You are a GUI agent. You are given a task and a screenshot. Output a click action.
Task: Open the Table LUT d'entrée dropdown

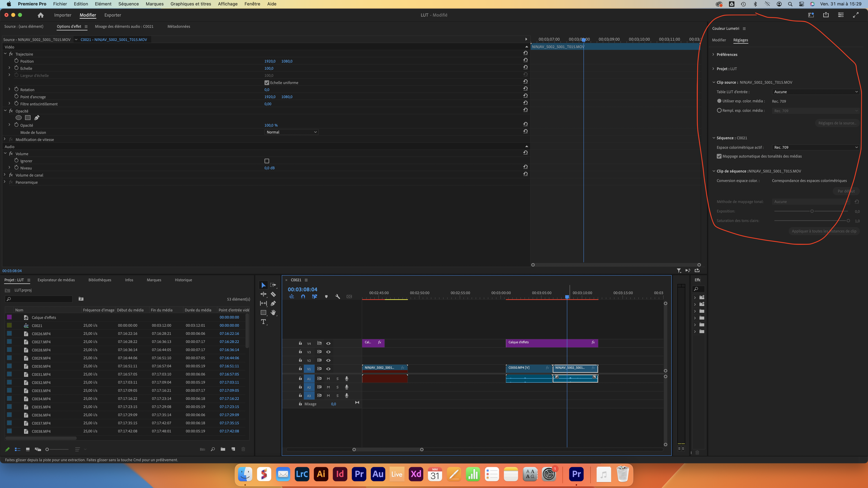[x=815, y=92]
